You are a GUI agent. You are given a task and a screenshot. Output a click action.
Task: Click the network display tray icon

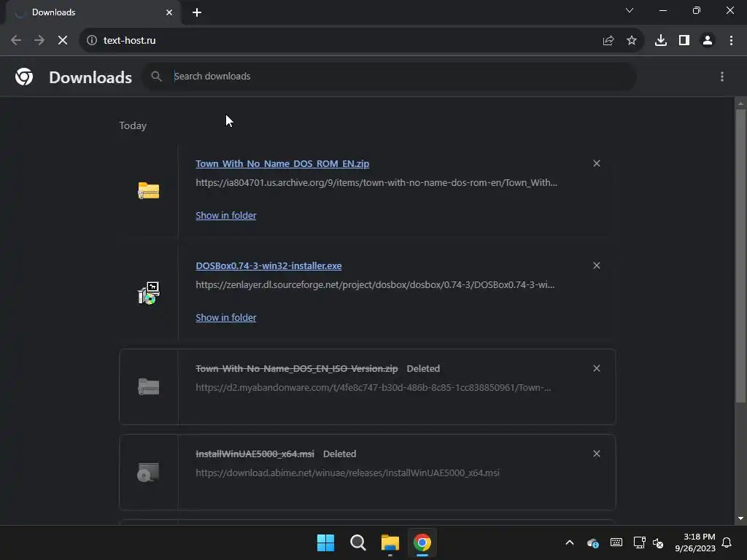click(639, 542)
